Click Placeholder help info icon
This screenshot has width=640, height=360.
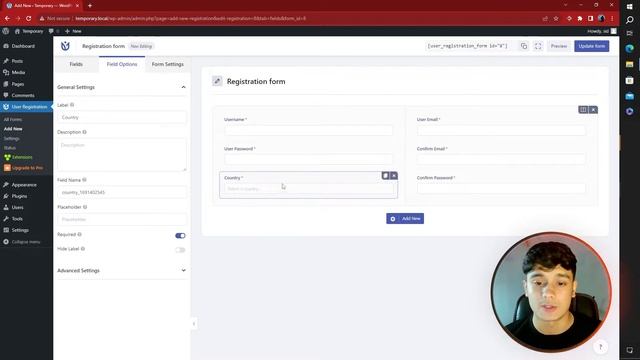[85, 207]
